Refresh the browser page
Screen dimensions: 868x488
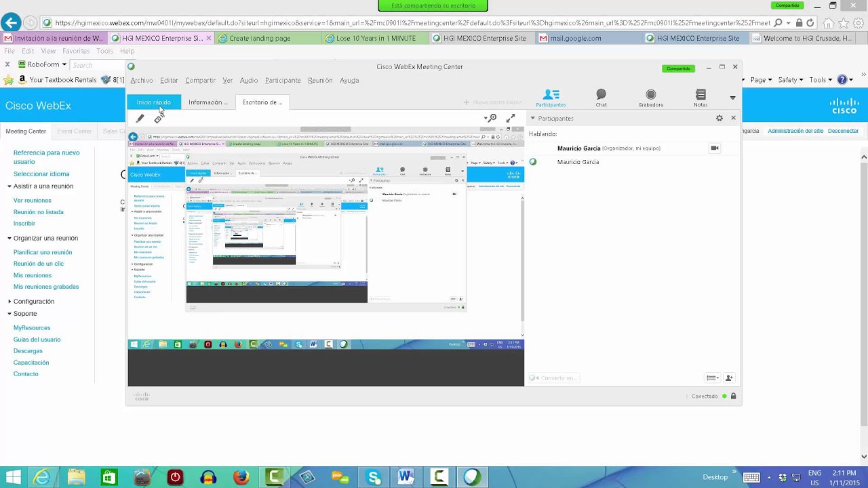click(810, 22)
